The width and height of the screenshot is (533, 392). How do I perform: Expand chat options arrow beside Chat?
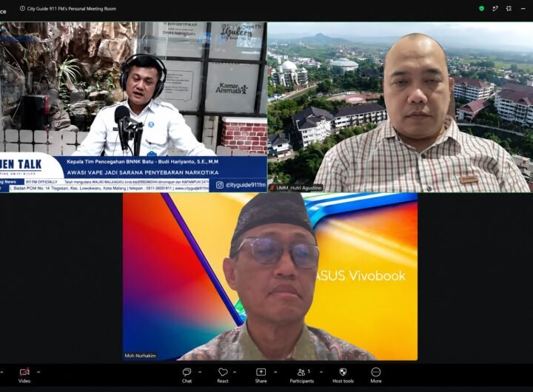(x=200, y=372)
